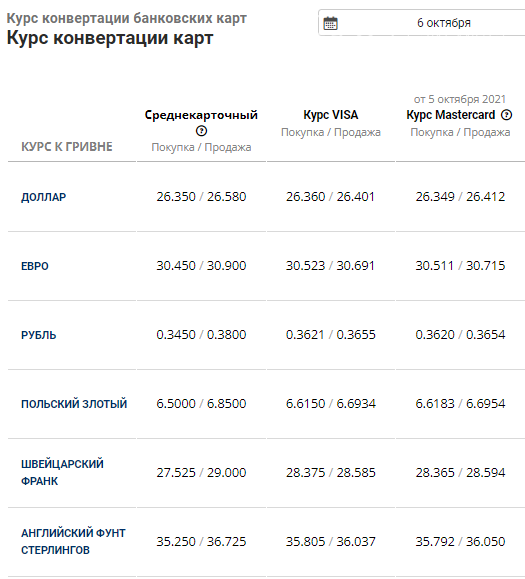Open the РУБЛЬ currency link
Image resolution: width=525 pixels, height=579 pixels.
point(39,335)
